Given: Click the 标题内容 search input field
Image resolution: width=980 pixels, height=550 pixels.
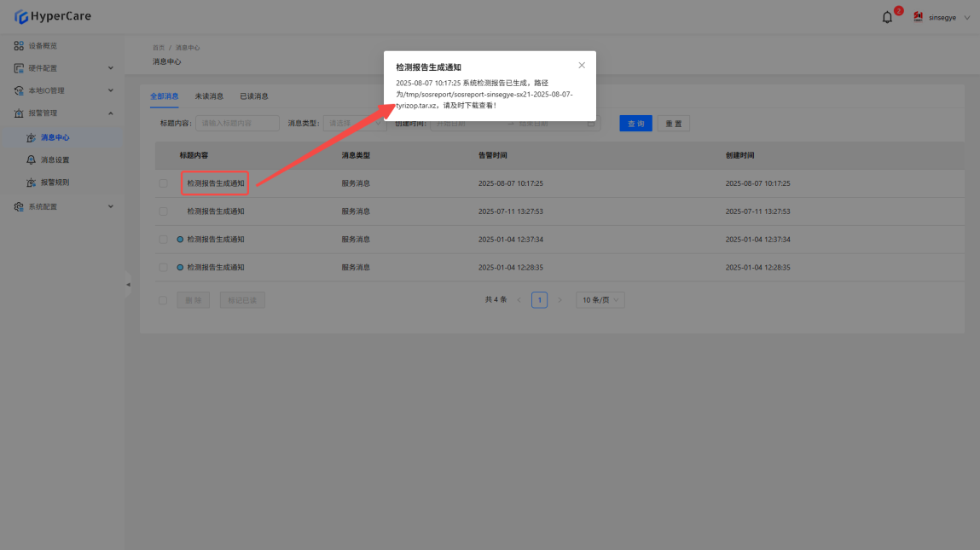Looking at the screenshot, I should [x=237, y=124].
